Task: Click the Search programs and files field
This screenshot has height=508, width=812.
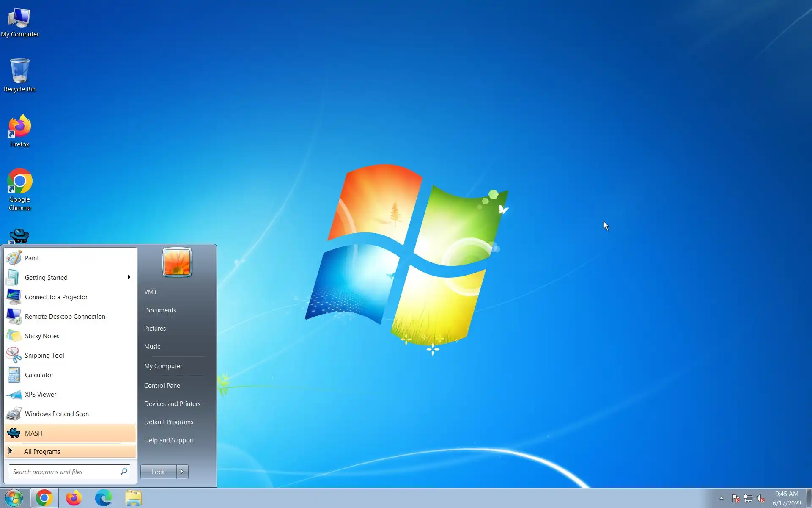Action: [x=63, y=472]
